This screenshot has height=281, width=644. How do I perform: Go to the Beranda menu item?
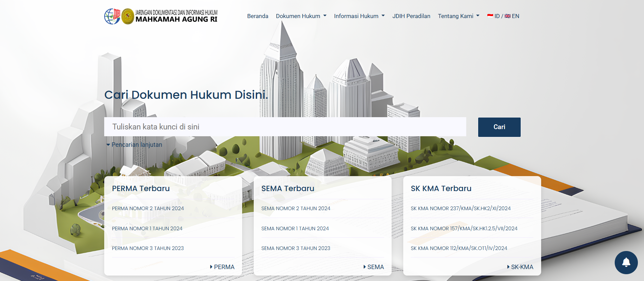(x=257, y=16)
